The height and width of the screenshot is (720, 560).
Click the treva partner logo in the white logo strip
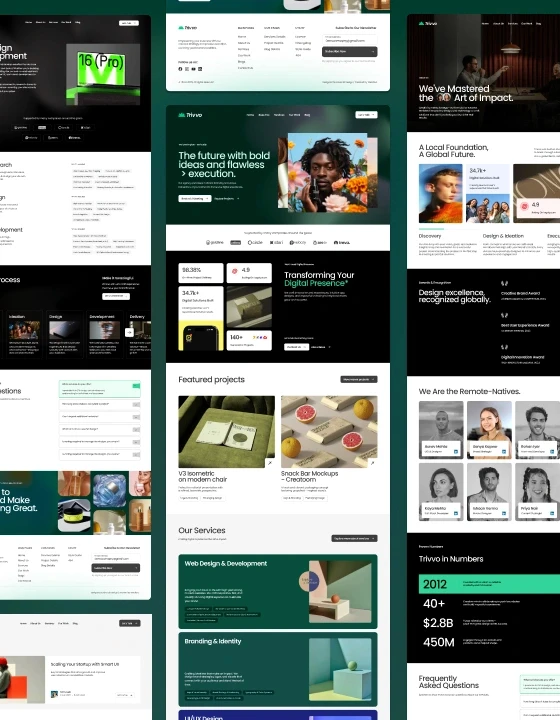(x=342, y=242)
